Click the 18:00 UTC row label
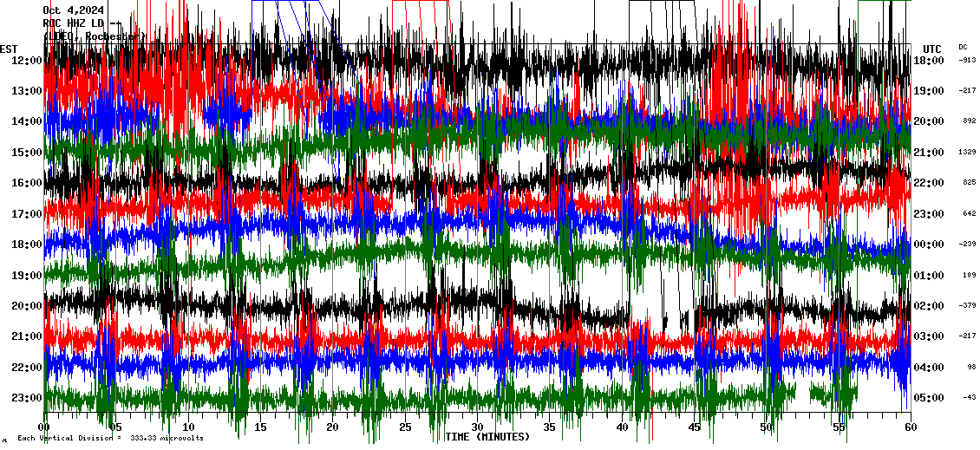The width and height of the screenshot is (980, 450). (x=929, y=61)
